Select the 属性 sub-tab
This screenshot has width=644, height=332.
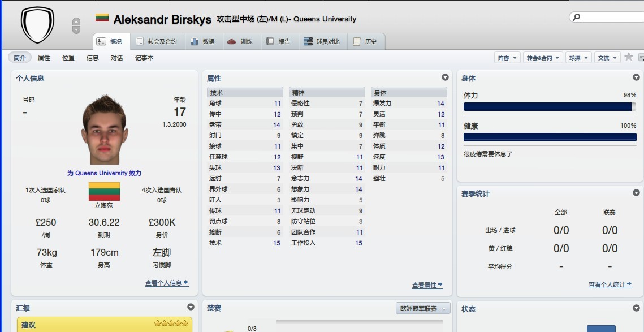pos(44,58)
